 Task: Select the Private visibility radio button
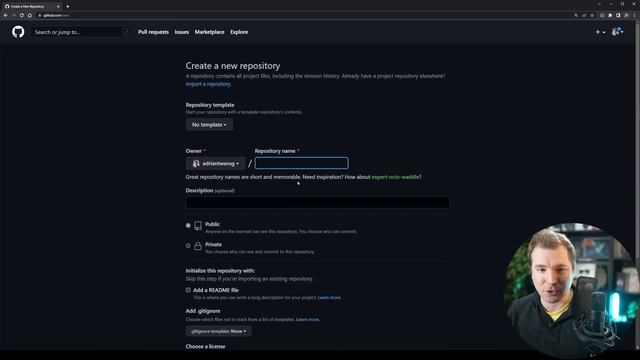[188, 246]
